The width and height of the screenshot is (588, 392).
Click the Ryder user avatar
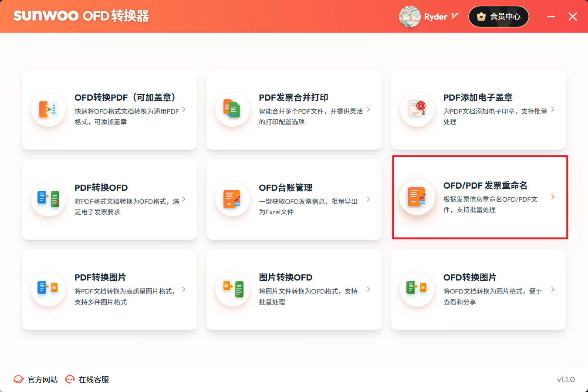click(409, 17)
